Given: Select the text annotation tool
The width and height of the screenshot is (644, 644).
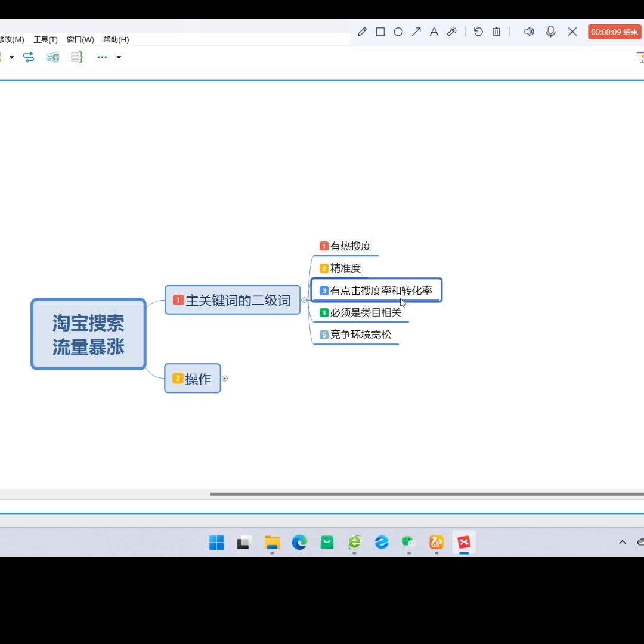Looking at the screenshot, I should (x=434, y=32).
